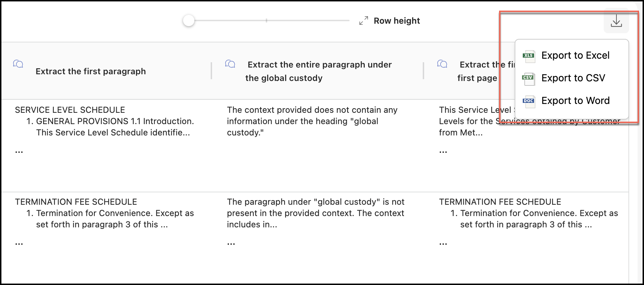The image size is (644, 285).
Task: Click 'Extract the first paragraph' column header
Action: 90,71
